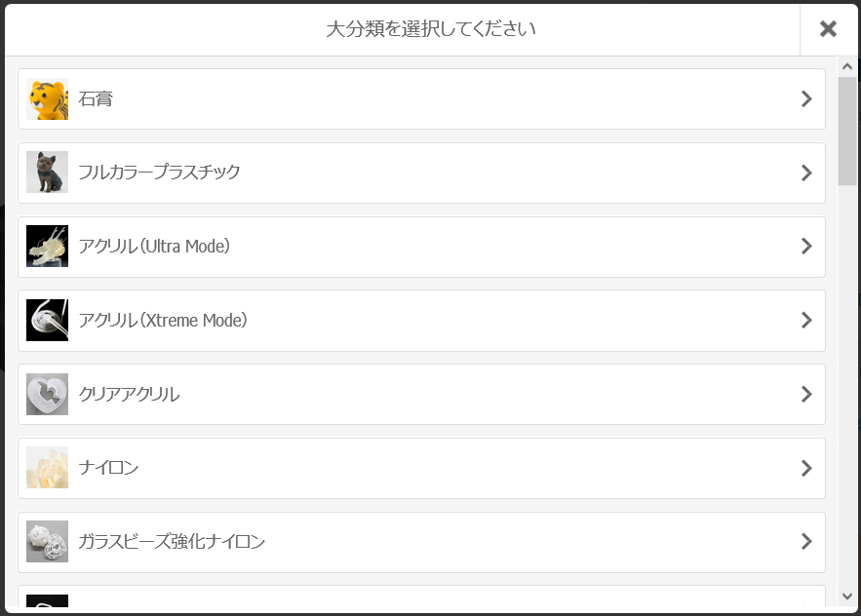Select the ナイロン category label

point(109,468)
